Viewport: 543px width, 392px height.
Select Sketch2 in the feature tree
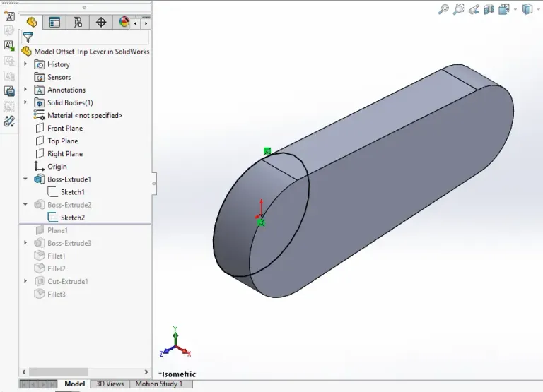[72, 218]
